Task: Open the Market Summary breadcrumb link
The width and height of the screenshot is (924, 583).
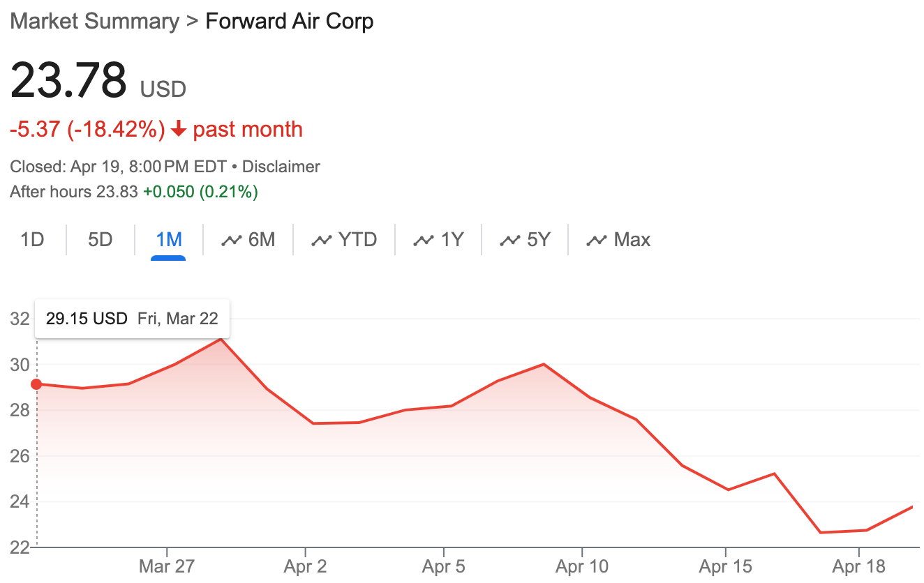Action: [95, 21]
